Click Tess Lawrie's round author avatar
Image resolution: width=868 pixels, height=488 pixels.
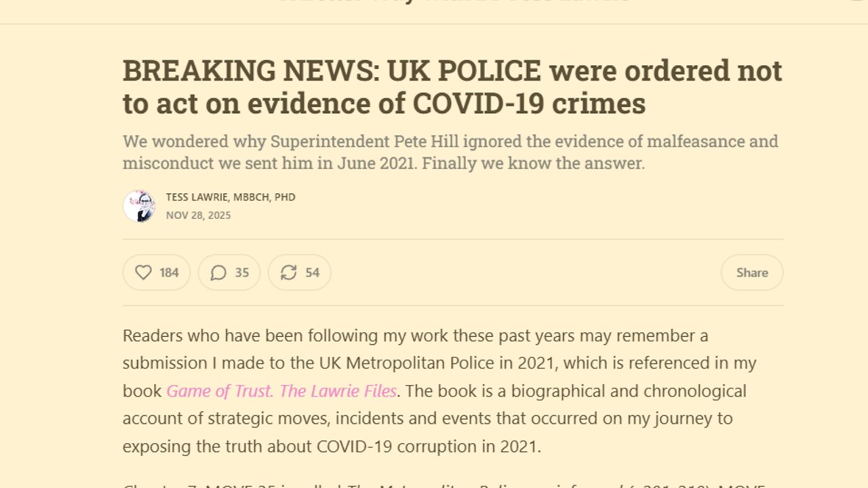click(139, 206)
